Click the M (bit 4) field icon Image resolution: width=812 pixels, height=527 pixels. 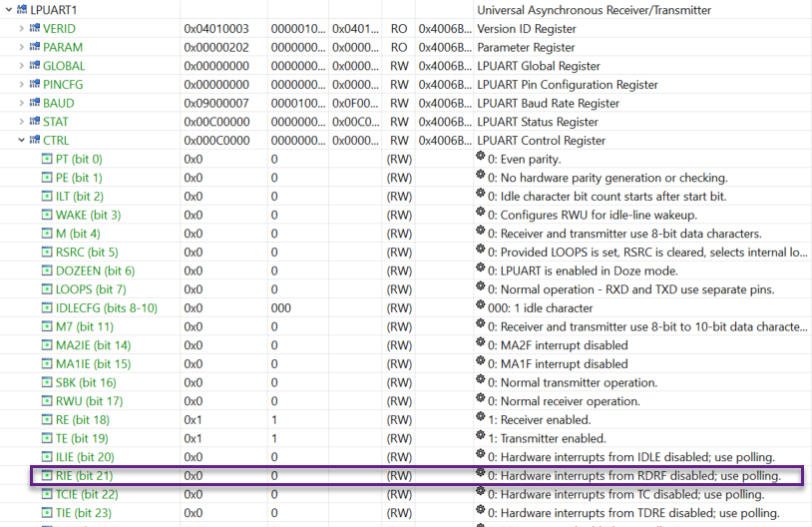[x=47, y=234]
